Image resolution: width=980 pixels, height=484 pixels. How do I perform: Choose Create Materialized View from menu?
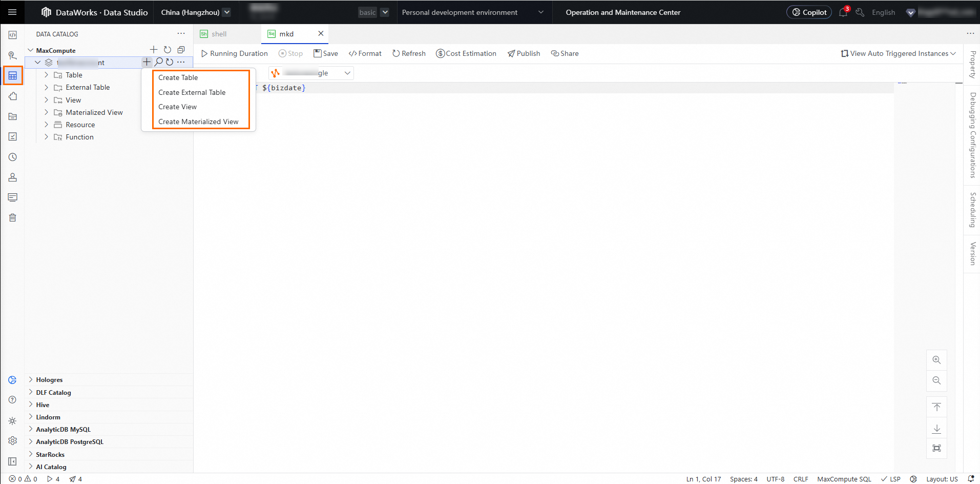pyautogui.click(x=198, y=122)
